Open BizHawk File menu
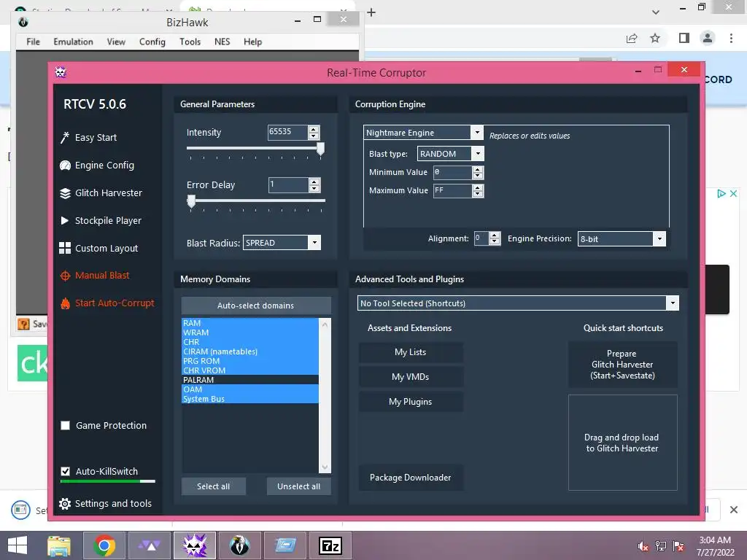Screen dimensions: 747x560 [34, 42]
